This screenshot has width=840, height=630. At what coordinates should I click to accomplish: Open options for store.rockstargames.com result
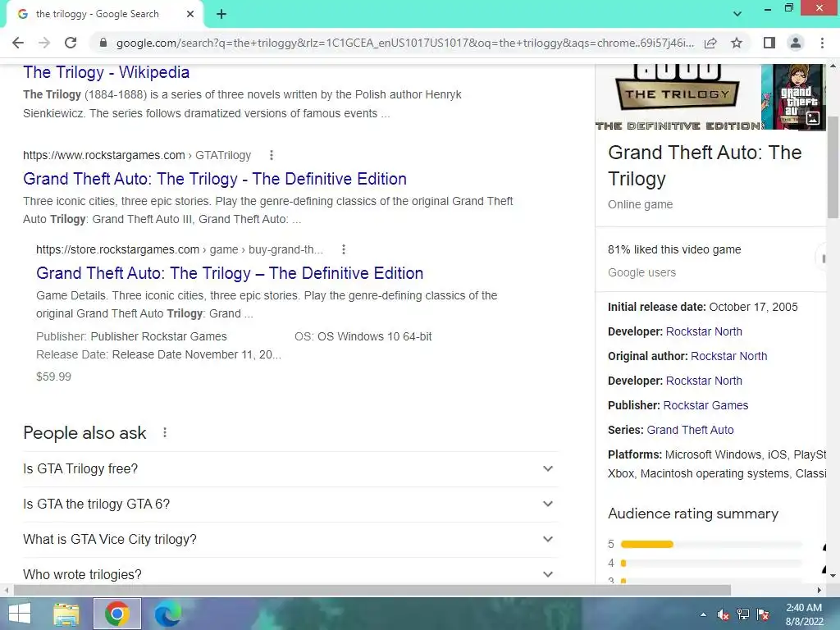344,249
